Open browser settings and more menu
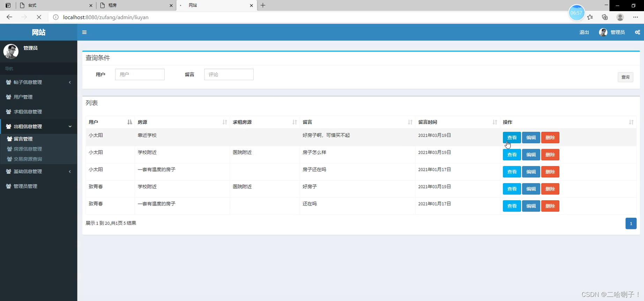 (635, 17)
